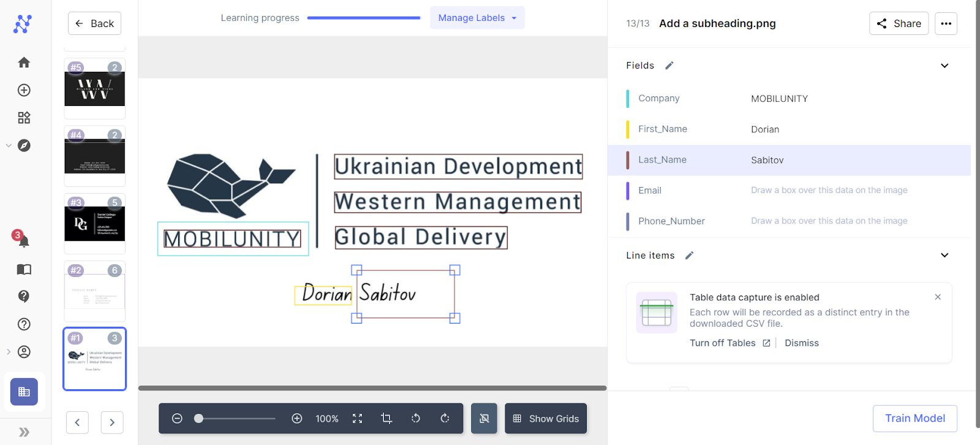Edit Fields with the pencil icon
The width and height of the screenshot is (980, 445).
coord(669,66)
